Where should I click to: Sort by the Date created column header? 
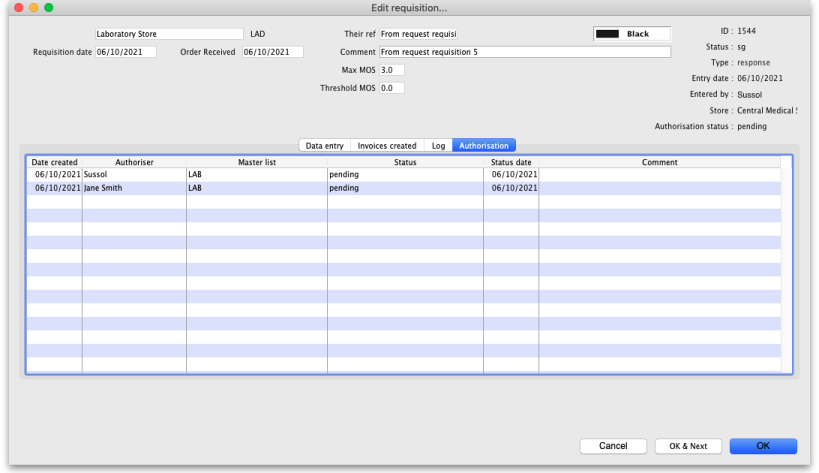[54, 162]
